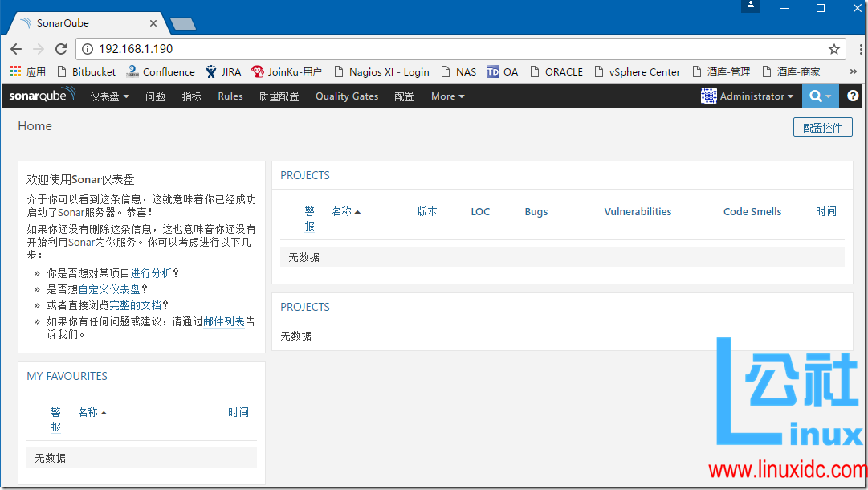This screenshot has height=490, width=868.
Task: Reload the page using the refresh icon
Action: 60,49
